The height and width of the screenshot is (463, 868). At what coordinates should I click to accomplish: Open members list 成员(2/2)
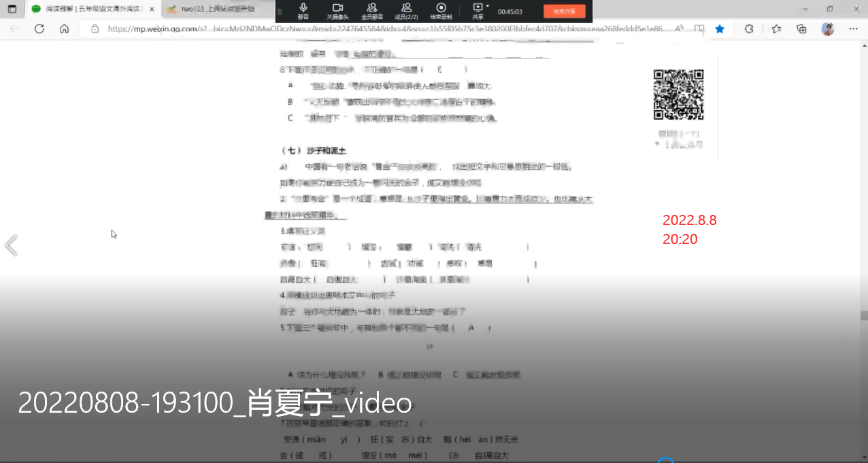point(406,10)
